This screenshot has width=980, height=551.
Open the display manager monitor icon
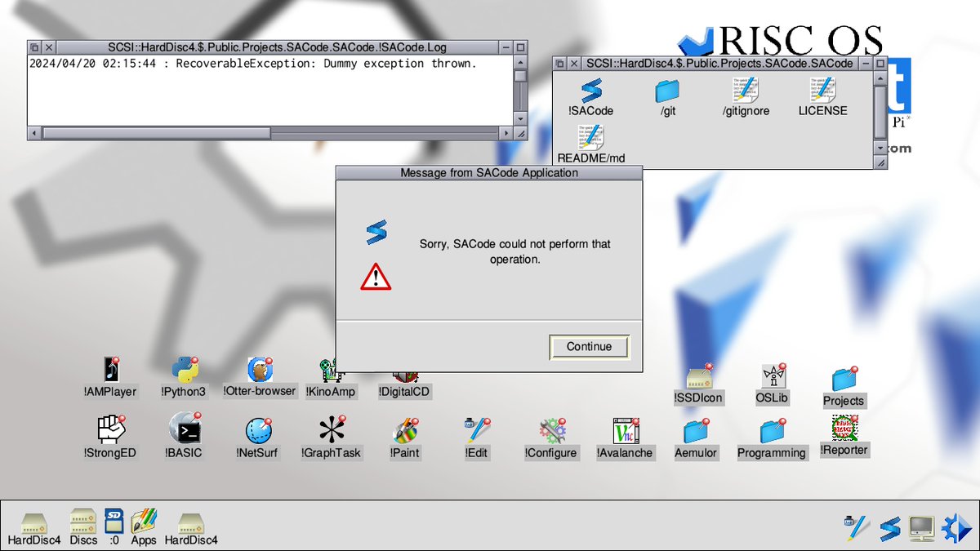(921, 529)
